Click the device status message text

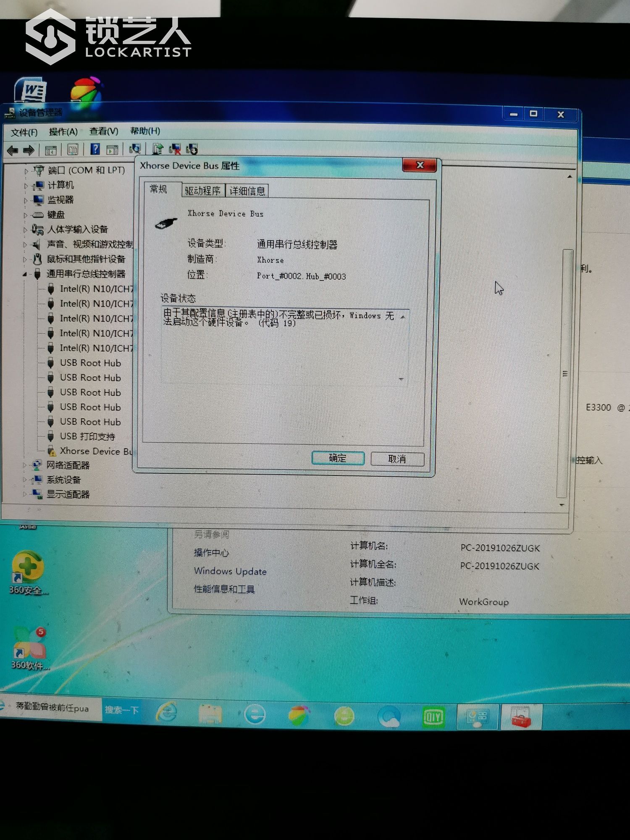pyautogui.click(x=278, y=318)
